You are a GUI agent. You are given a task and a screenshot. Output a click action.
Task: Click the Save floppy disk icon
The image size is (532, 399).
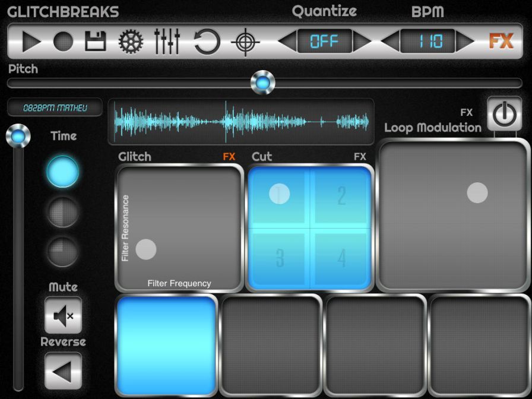click(95, 42)
